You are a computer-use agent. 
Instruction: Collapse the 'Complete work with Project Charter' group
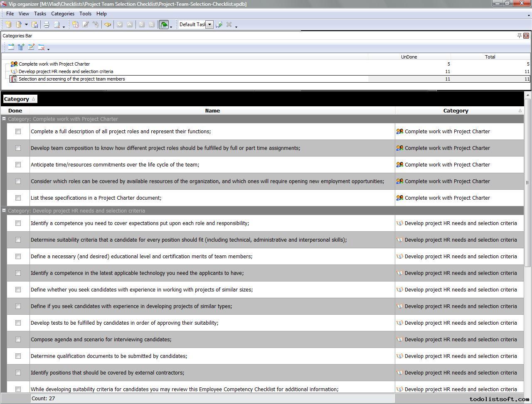(x=4, y=119)
